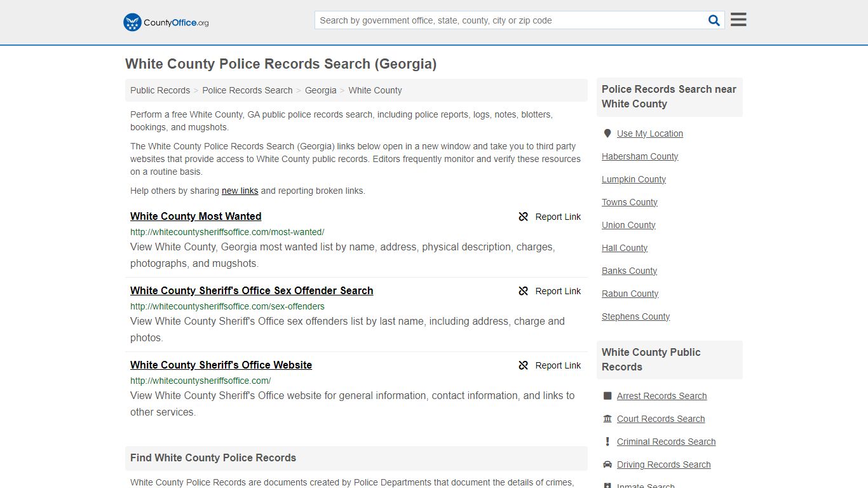
Task: Open Rabun County link
Action: (630, 294)
